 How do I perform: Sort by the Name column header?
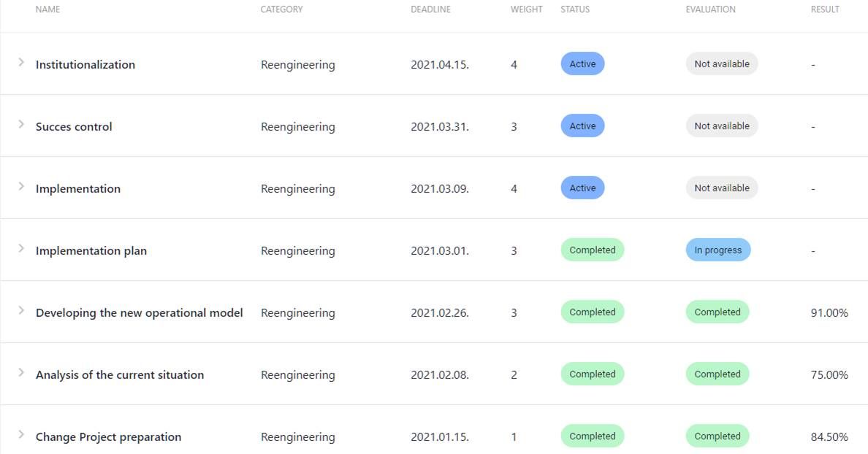[47, 9]
